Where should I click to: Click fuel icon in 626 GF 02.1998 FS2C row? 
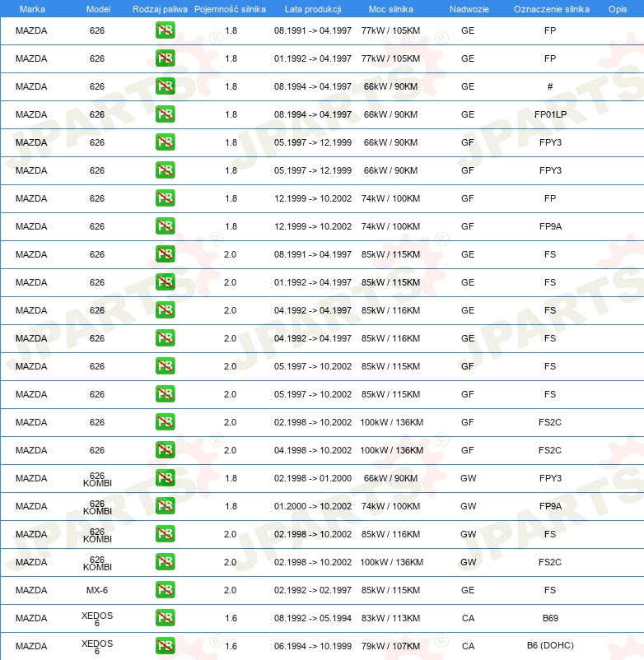pos(165,422)
